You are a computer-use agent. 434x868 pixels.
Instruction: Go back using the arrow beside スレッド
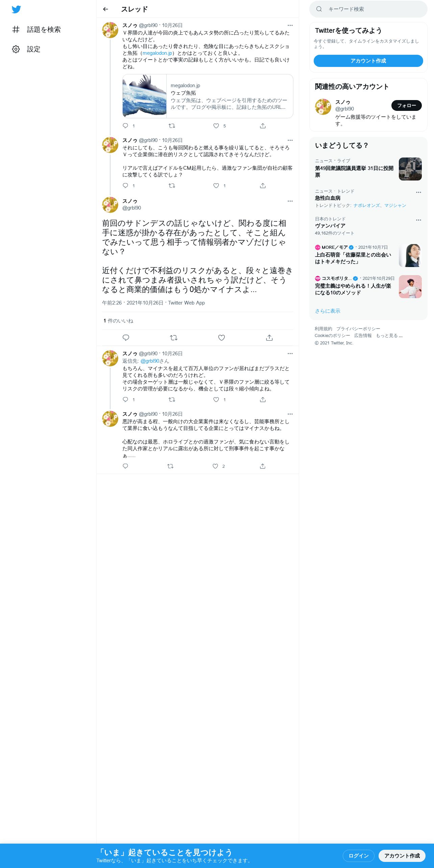[105, 9]
